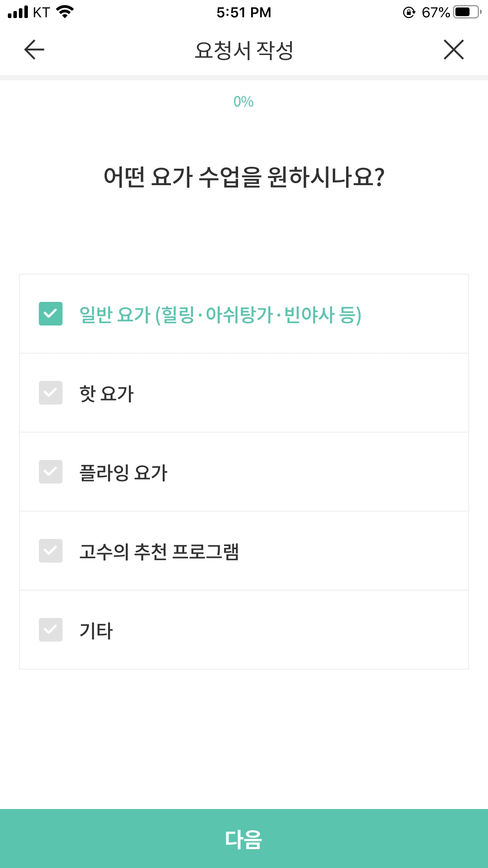The width and height of the screenshot is (488, 868).
Task: Select the 일반 요가 (힐링·아쉬탕가·빈야사 등) label
Action: point(220,314)
